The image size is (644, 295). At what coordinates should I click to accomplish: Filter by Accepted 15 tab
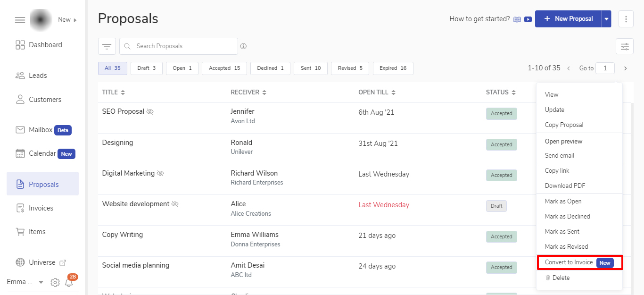[x=224, y=68]
